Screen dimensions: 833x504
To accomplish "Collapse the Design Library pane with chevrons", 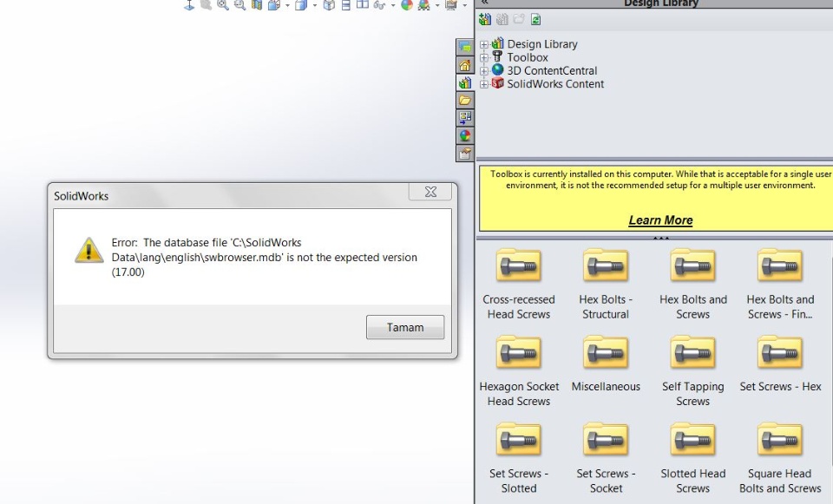I will (x=484, y=3).
